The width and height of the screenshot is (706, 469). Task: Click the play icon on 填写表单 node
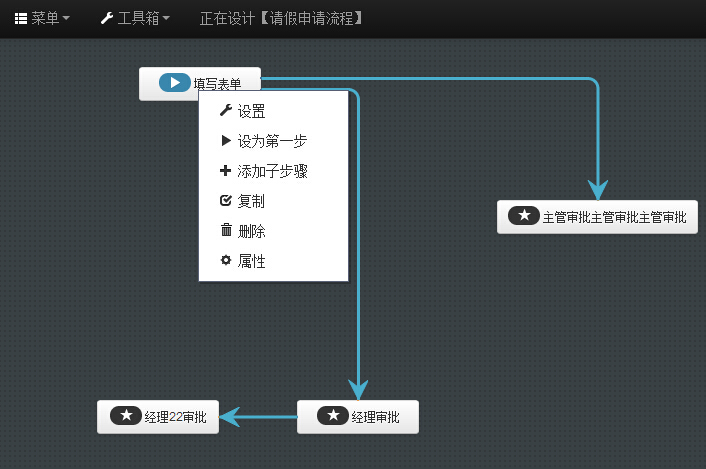(x=174, y=83)
